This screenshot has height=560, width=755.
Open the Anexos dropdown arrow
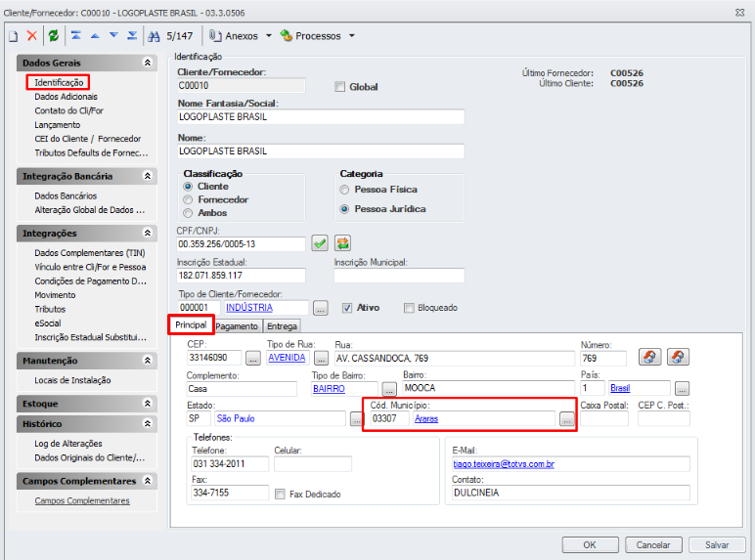(269, 35)
